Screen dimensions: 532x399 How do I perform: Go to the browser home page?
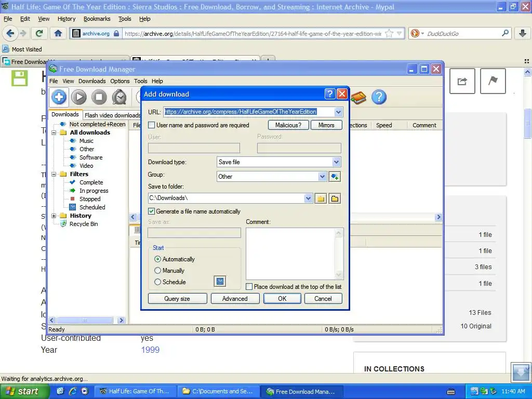click(x=58, y=33)
